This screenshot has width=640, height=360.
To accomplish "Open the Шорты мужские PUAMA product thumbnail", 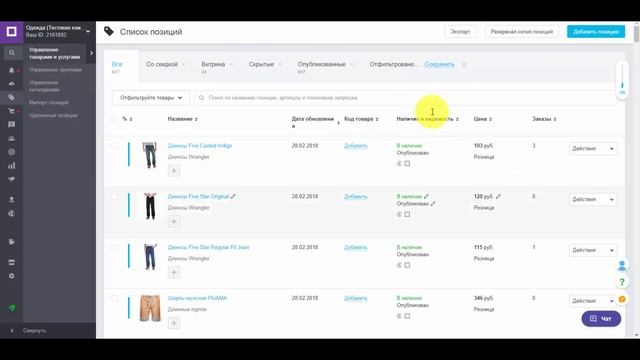I will coord(150,308).
